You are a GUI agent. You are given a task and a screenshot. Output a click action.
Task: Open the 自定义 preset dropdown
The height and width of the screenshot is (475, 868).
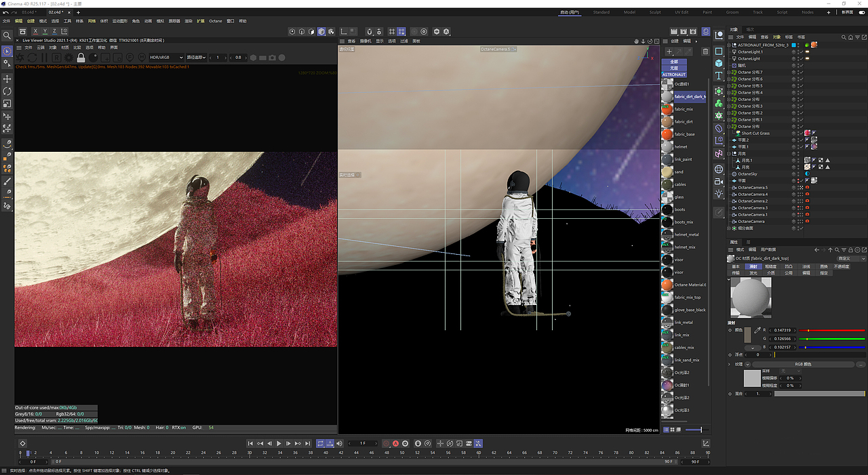(852, 258)
